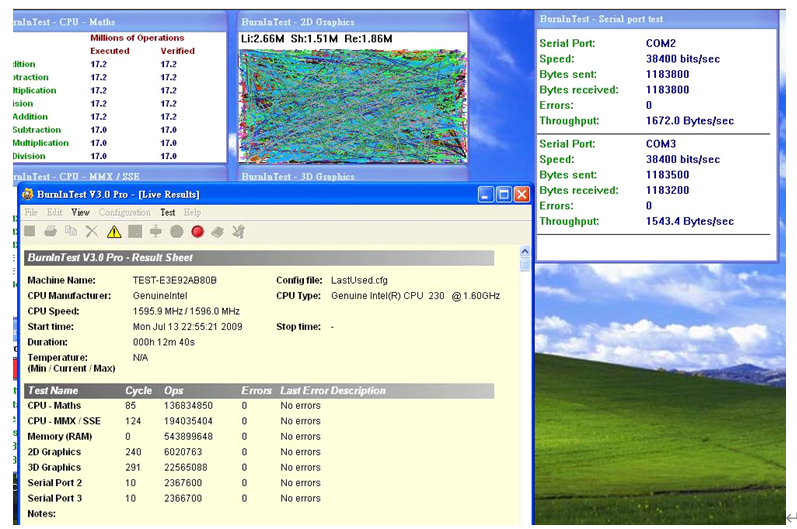Open the Test menu
797x529 pixels.
[168, 212]
